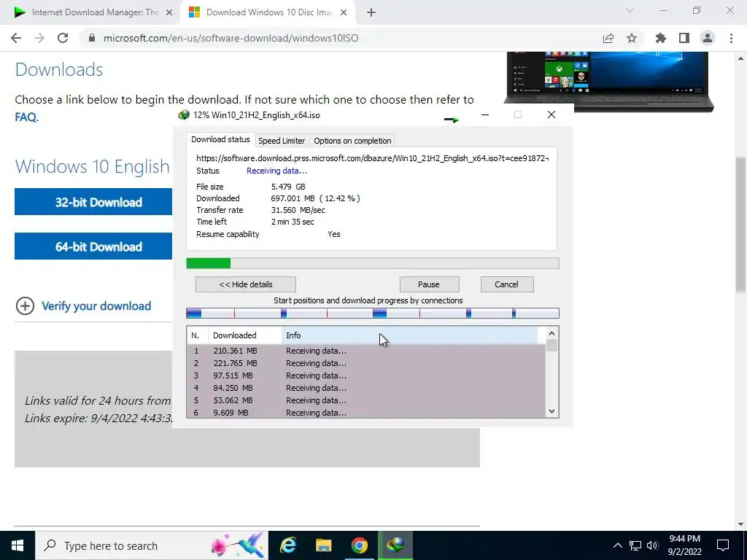747x560 pixels.
Task: Click the 64-bit Download button
Action: pos(93,246)
